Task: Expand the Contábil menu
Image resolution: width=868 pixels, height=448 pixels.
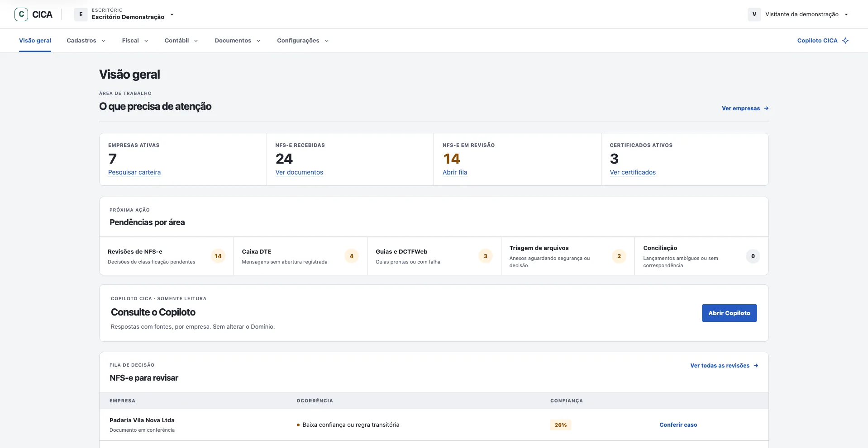Action: point(181,41)
